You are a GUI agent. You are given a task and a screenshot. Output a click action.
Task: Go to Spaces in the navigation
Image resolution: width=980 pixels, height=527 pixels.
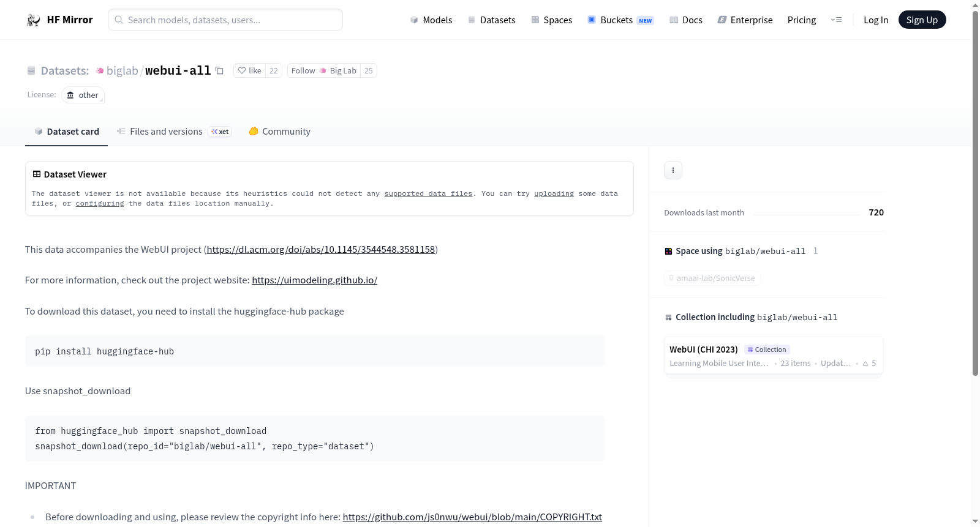(x=552, y=20)
